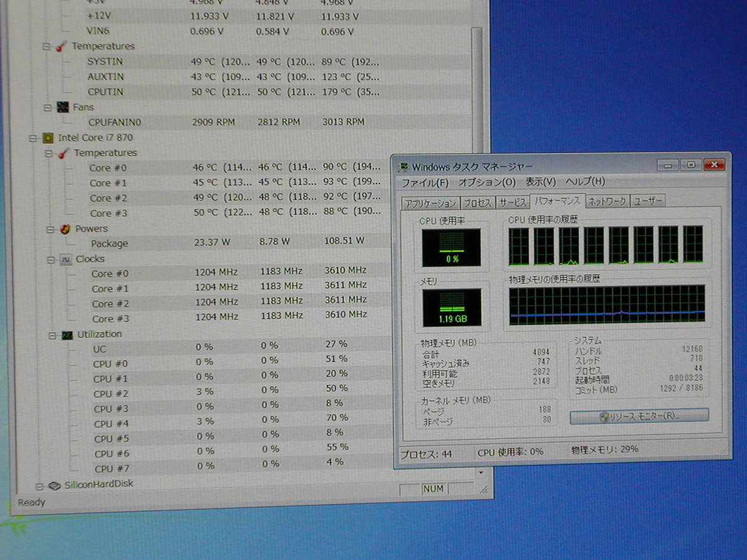The height and width of the screenshot is (560, 747).
Task: Click the 起動時間 0:00:03:23 value
Action: [687, 378]
